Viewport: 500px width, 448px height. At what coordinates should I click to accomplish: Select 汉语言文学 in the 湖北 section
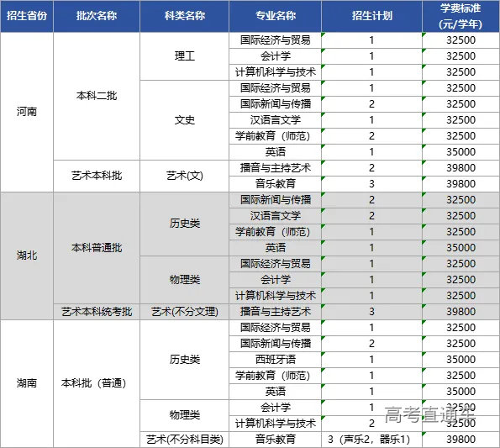(x=275, y=216)
